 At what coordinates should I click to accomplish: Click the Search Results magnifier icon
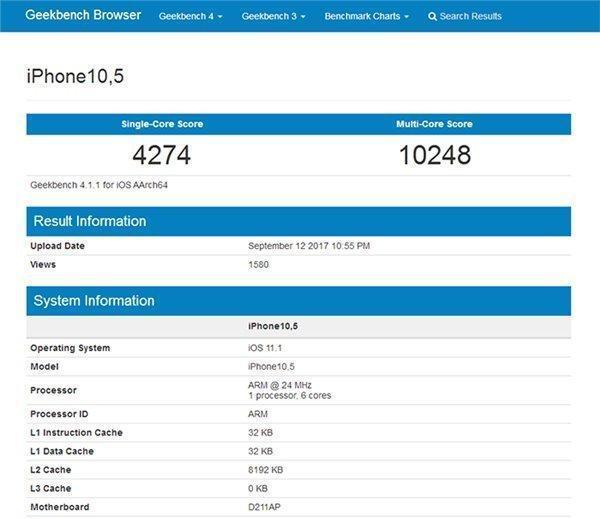[x=432, y=16]
